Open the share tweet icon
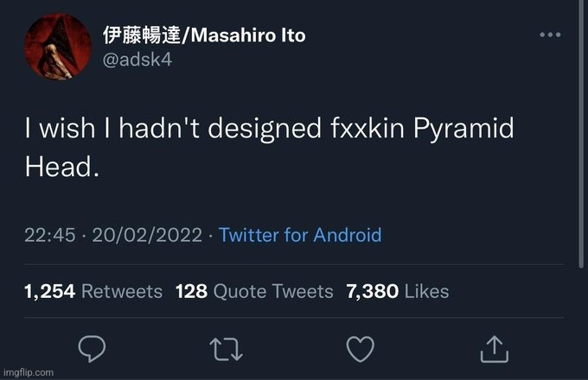 tap(494, 347)
